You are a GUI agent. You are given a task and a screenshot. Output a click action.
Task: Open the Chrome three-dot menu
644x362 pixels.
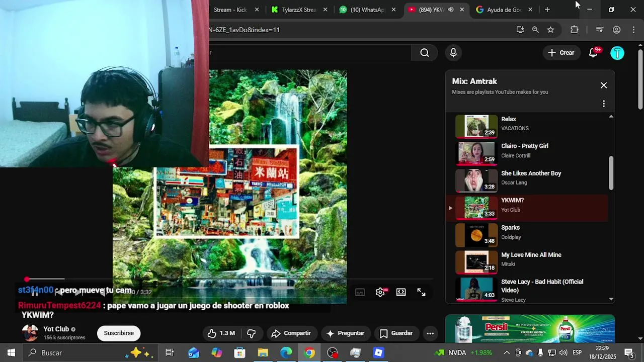[633, 30]
